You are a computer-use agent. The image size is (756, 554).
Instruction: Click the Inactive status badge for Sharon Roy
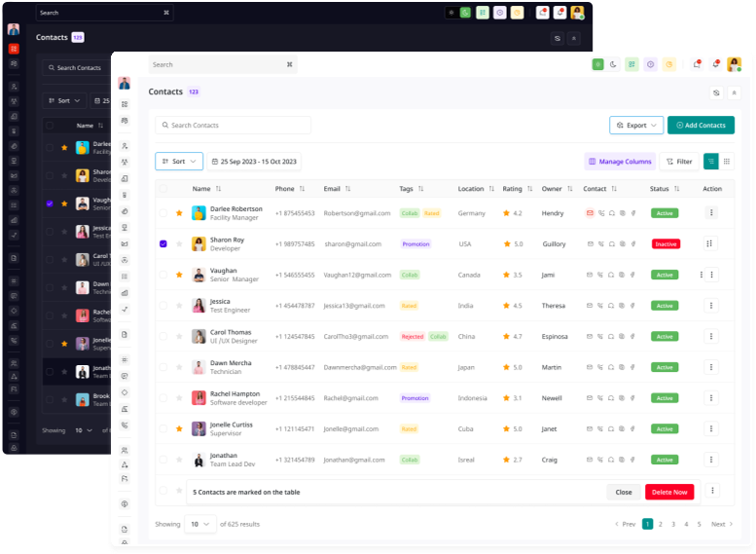click(x=666, y=244)
